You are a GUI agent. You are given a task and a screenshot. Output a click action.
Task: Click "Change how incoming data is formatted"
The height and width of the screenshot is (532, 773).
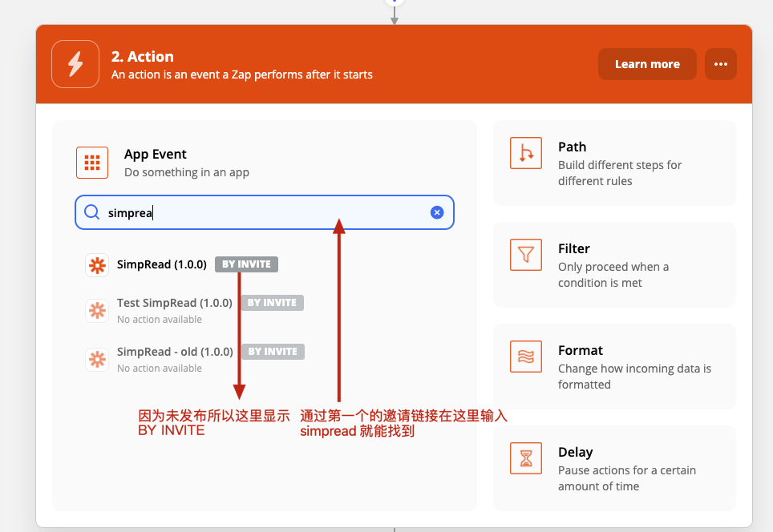[634, 377]
